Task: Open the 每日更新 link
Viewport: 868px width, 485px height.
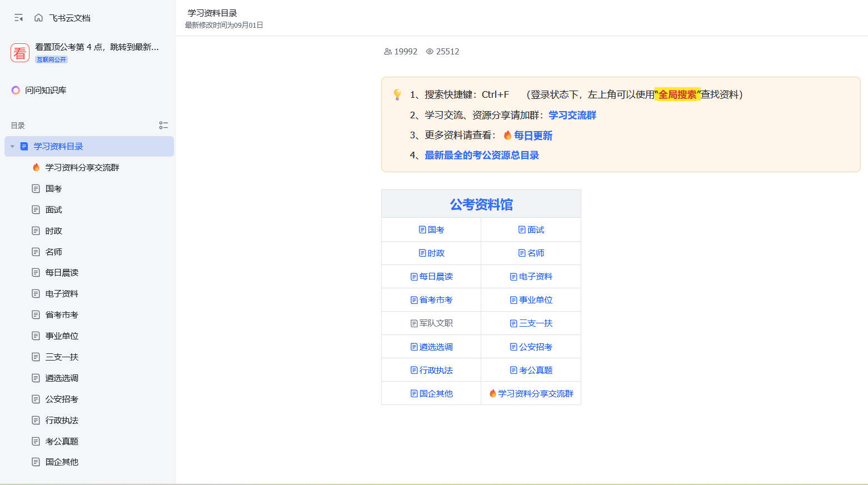Action: tap(533, 136)
